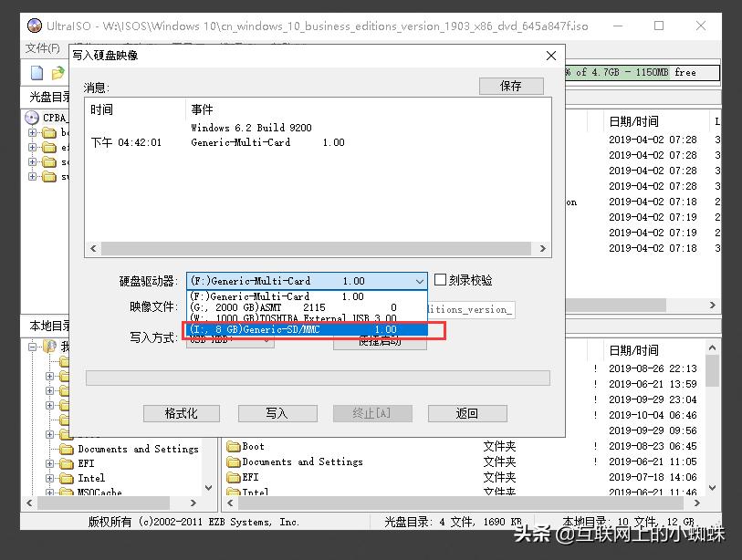Select the CPBA disc icon in 光盘目录 tree
The image size is (742, 560).
33,117
